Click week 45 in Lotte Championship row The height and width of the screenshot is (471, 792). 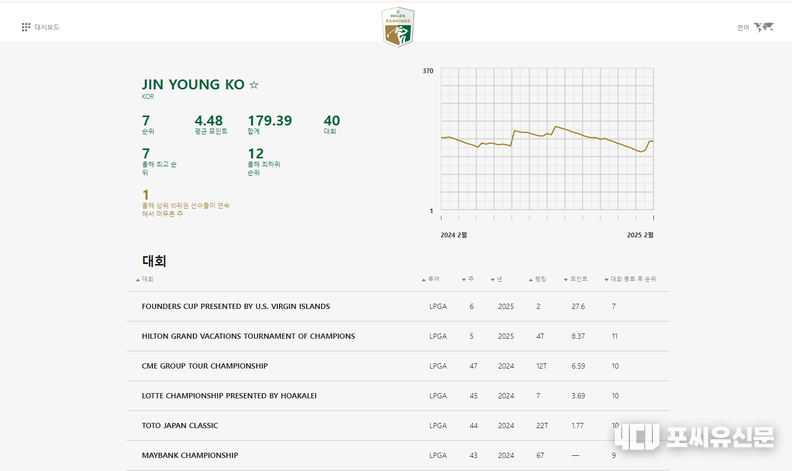[x=473, y=396]
